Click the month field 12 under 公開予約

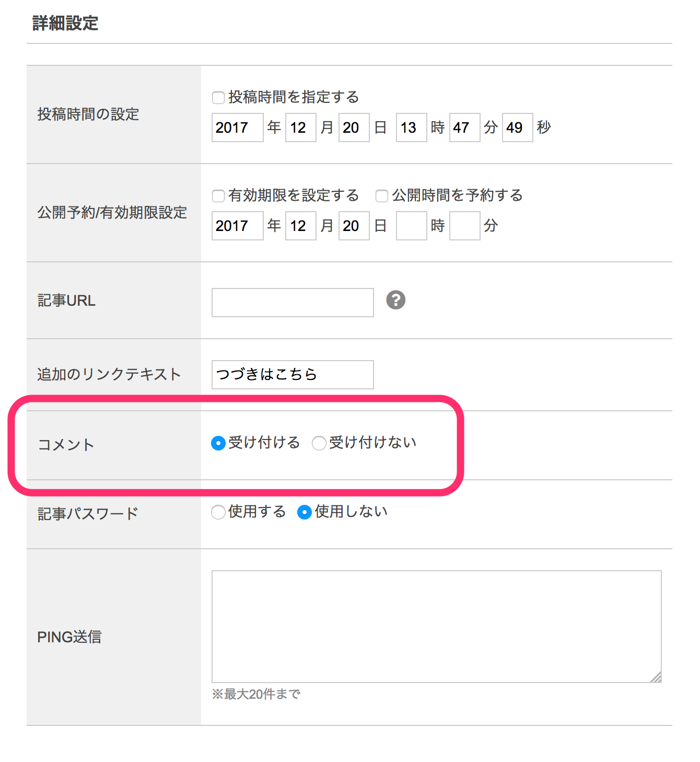pos(300,225)
